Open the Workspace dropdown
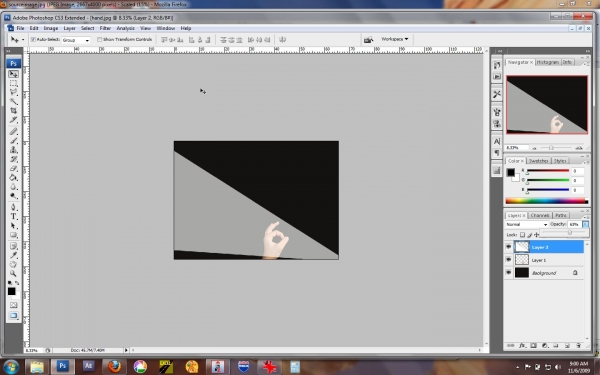Screen dimensions: 600x375 395,39
